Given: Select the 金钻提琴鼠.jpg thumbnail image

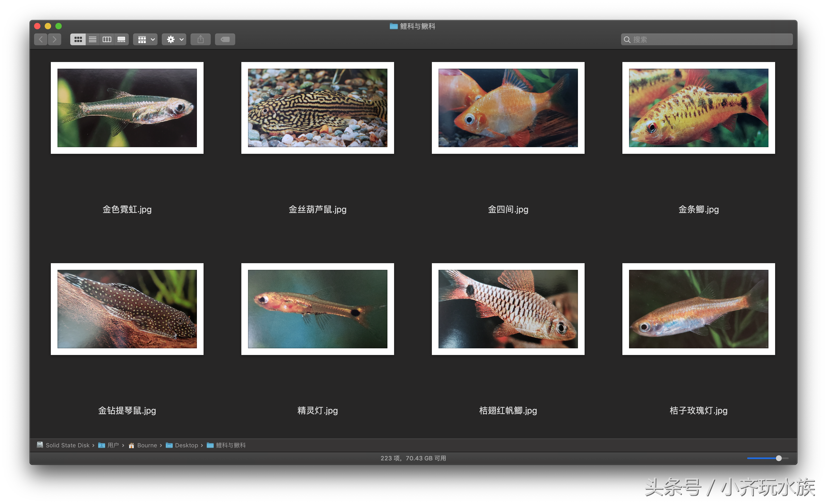Looking at the screenshot, I should [127, 309].
